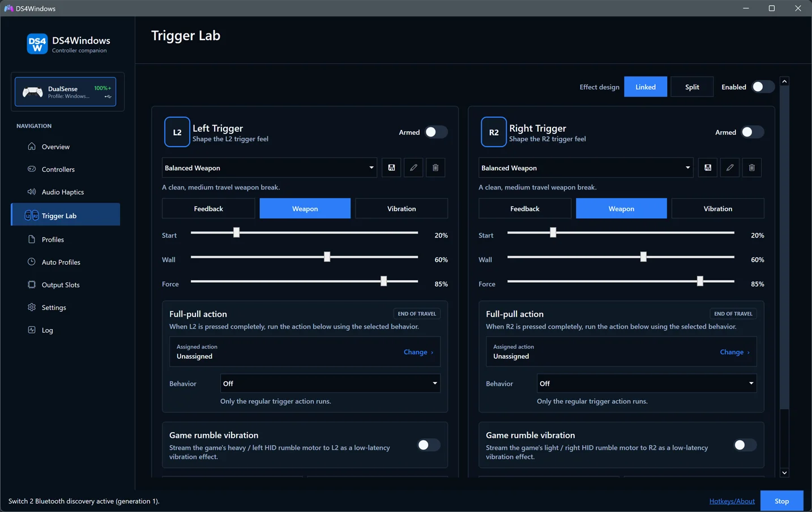The height and width of the screenshot is (512, 812).
Task: Save the Right Trigger preset
Action: click(708, 167)
